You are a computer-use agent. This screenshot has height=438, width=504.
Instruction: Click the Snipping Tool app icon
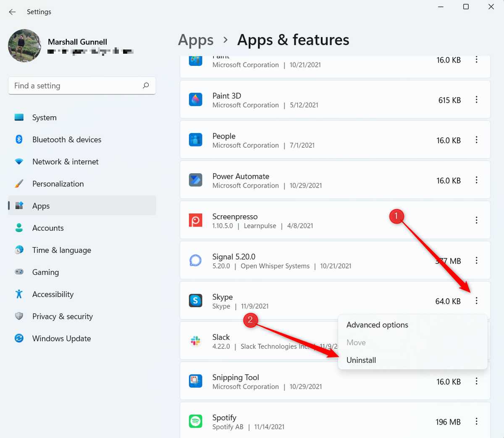(x=195, y=381)
